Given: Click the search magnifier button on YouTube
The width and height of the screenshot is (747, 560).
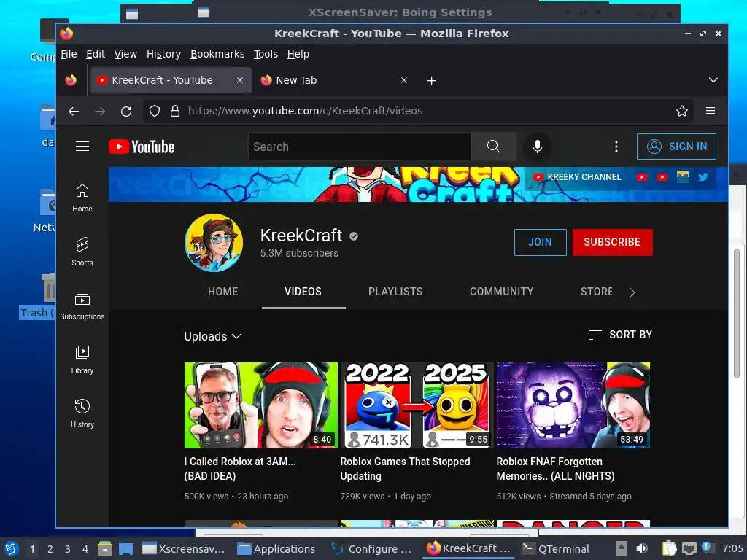Looking at the screenshot, I should [x=494, y=147].
